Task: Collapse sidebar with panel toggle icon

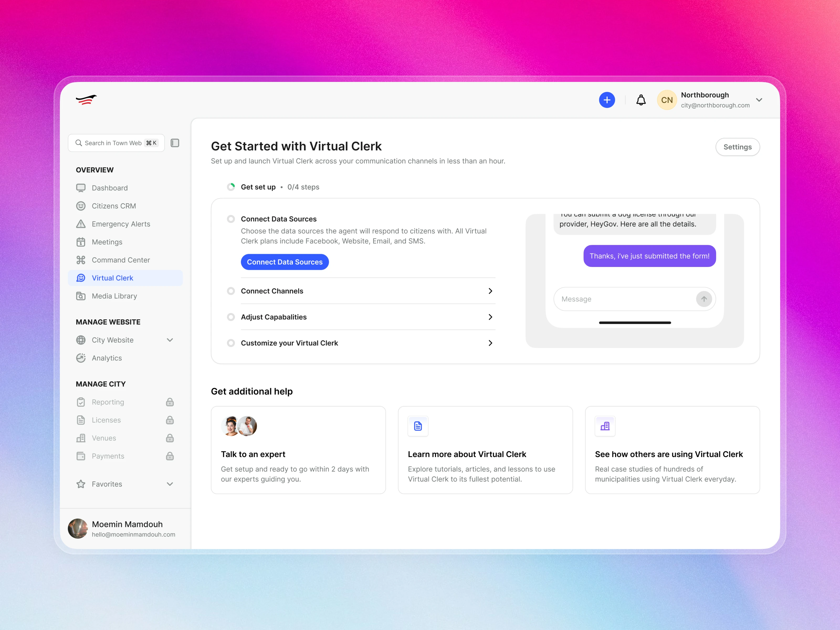Action: (175, 143)
